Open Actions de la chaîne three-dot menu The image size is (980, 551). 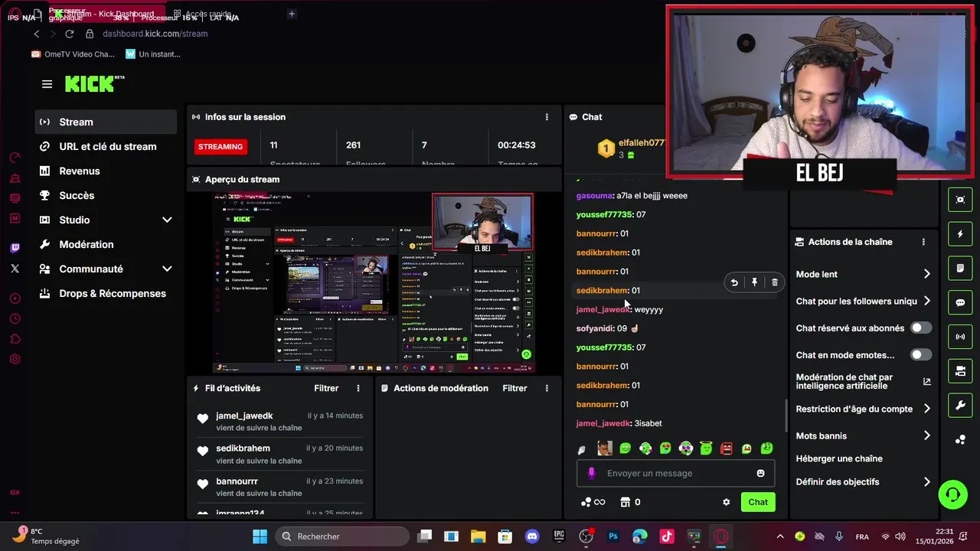coord(923,242)
